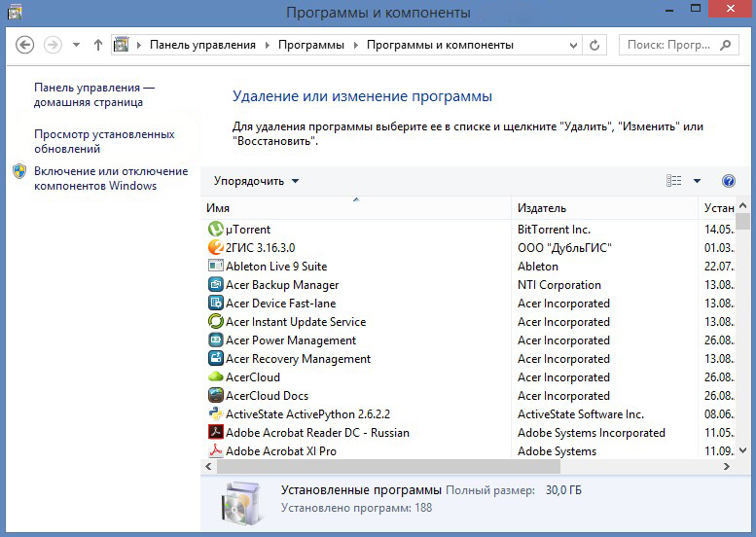The height and width of the screenshot is (537, 756).
Task: Expand the chevron after Программы breadcrumb
Action: pyautogui.click(x=356, y=45)
